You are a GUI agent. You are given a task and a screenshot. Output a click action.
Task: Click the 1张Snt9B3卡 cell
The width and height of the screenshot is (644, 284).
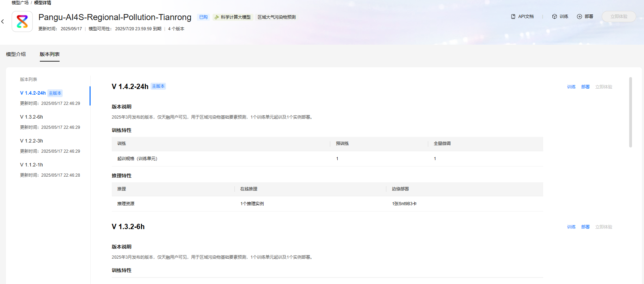point(404,204)
